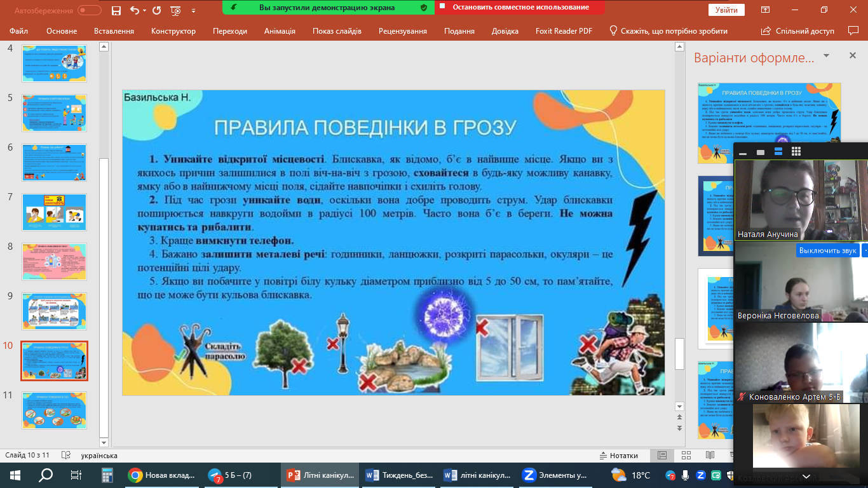The height and width of the screenshot is (488, 868).
Task: Choose the first design idea thumbnail
Action: click(x=770, y=123)
